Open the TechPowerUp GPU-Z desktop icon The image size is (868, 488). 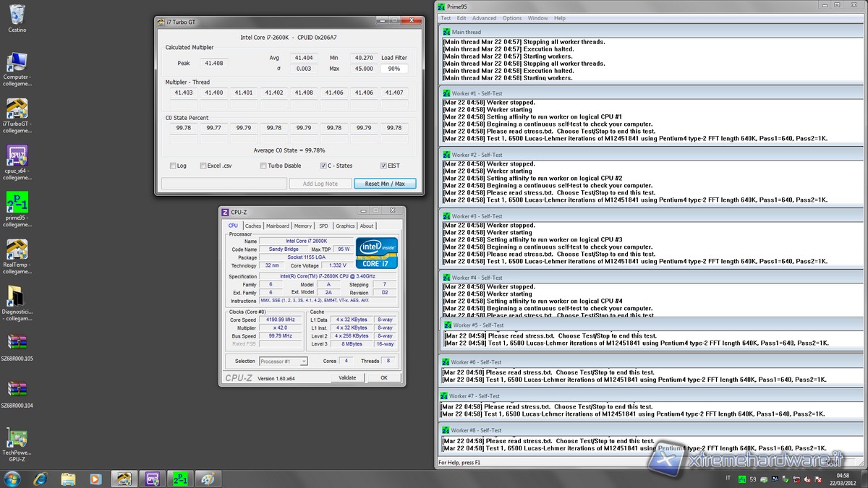pyautogui.click(x=17, y=440)
